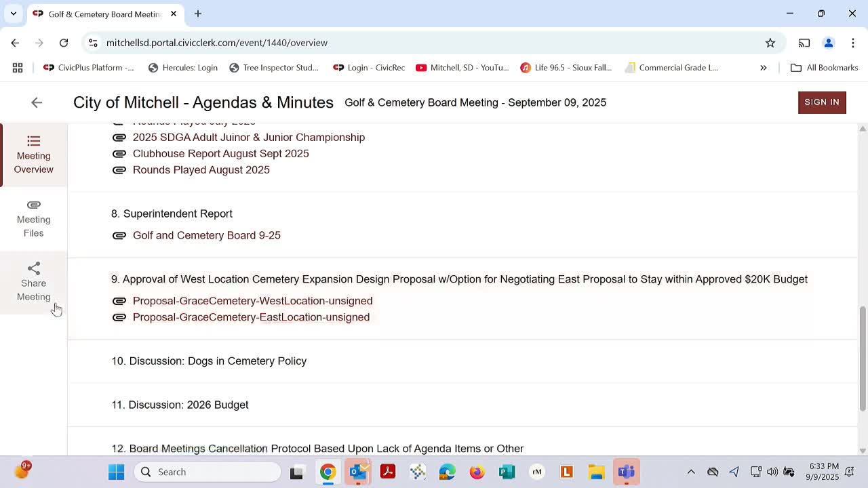
Task: Open Meeting Overview in the sidebar
Action: (x=33, y=155)
